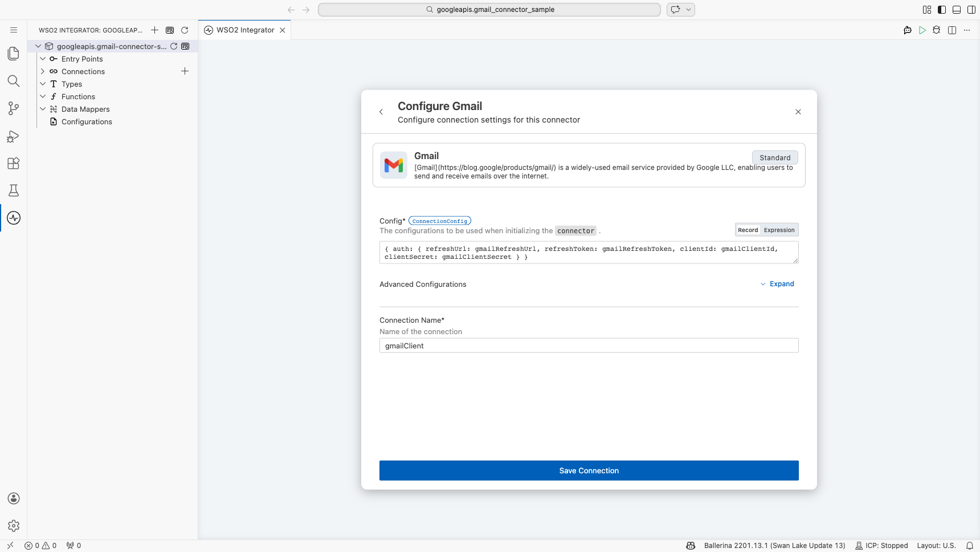Screen dimensions: 980x552
Task: Open Source Control view
Action: 14,108
